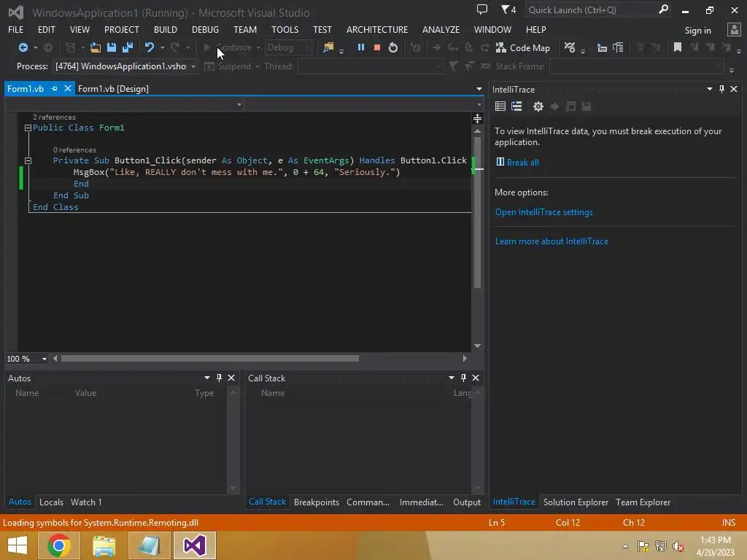
Task: Show IntelliTrace calls view icon
Action: (516, 106)
